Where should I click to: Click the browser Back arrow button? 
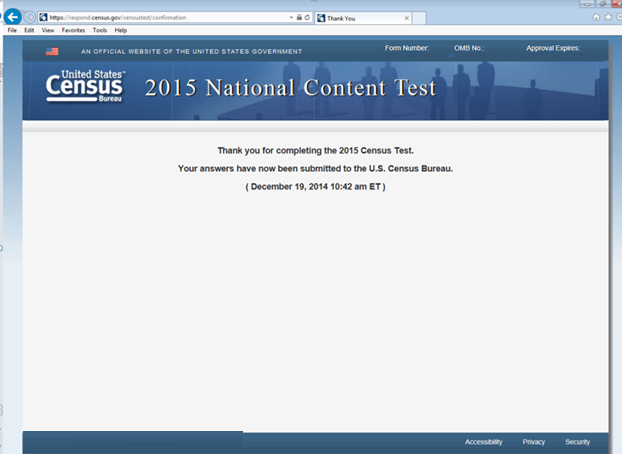tap(13, 17)
